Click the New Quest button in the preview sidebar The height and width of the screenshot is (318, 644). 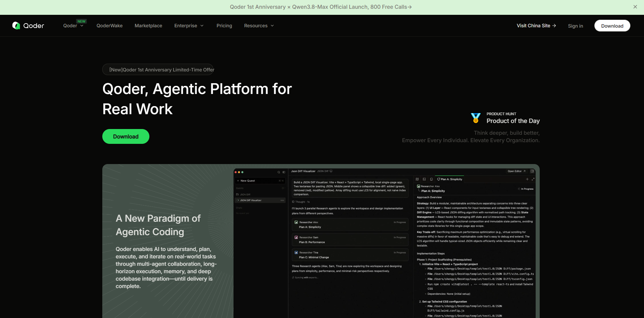pyautogui.click(x=260, y=181)
